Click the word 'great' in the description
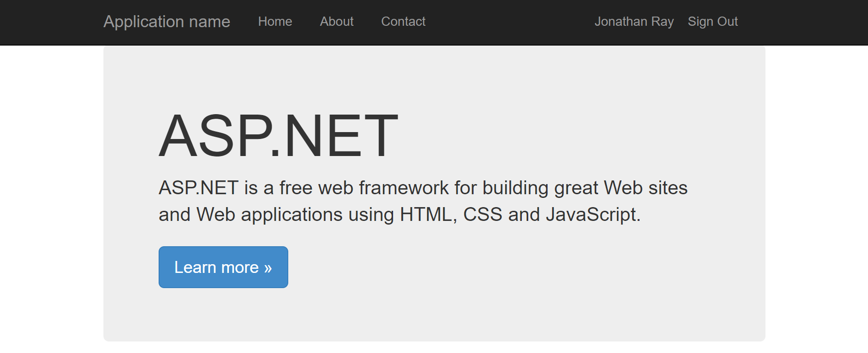The width and height of the screenshot is (868, 353). [576, 188]
